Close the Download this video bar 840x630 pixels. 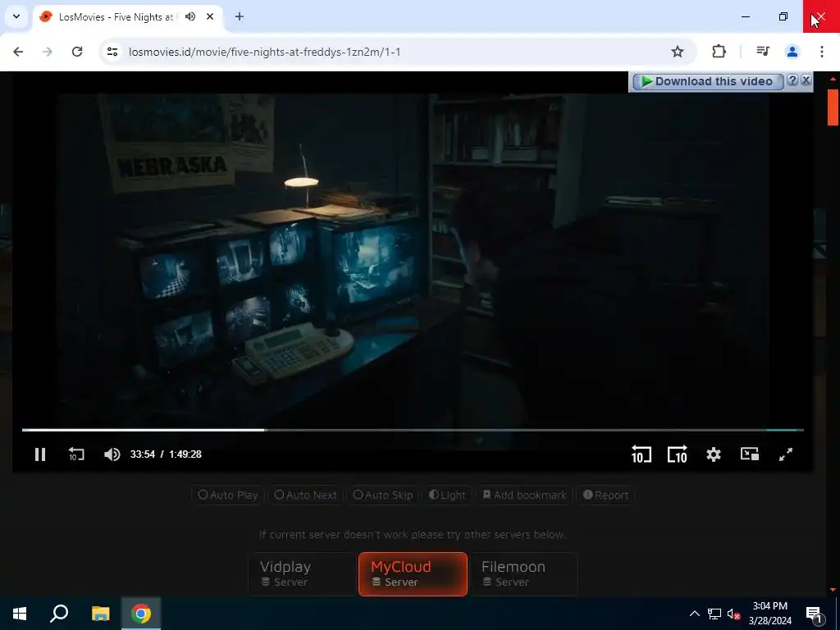806,80
